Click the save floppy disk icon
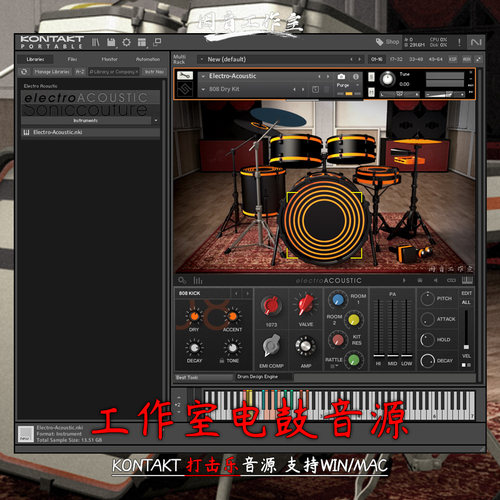 coord(111,42)
